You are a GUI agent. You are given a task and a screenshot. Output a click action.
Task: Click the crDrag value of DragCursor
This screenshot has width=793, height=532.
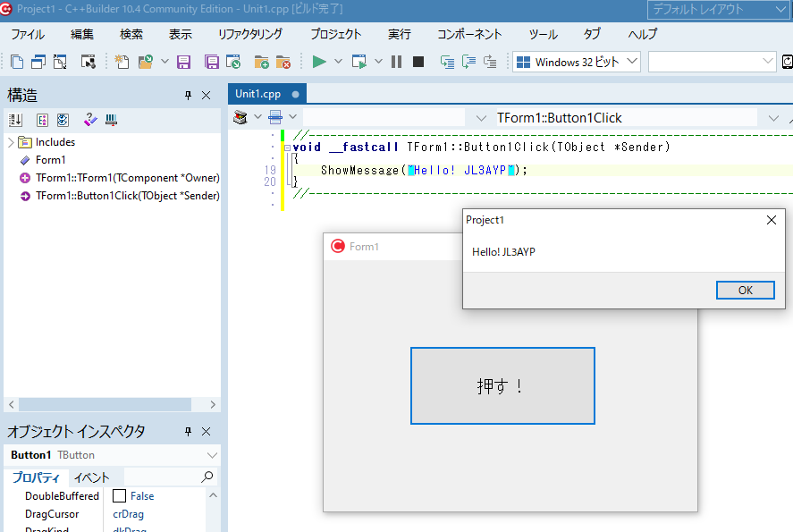tap(128, 514)
